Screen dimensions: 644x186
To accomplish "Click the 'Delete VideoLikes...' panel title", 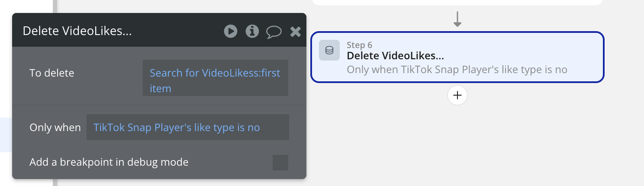I will (77, 31).
